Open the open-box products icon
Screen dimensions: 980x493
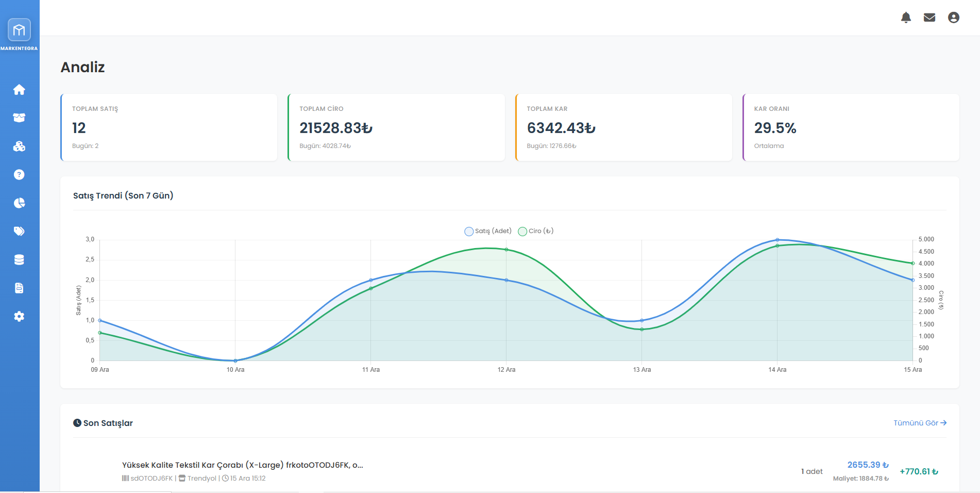[19, 118]
